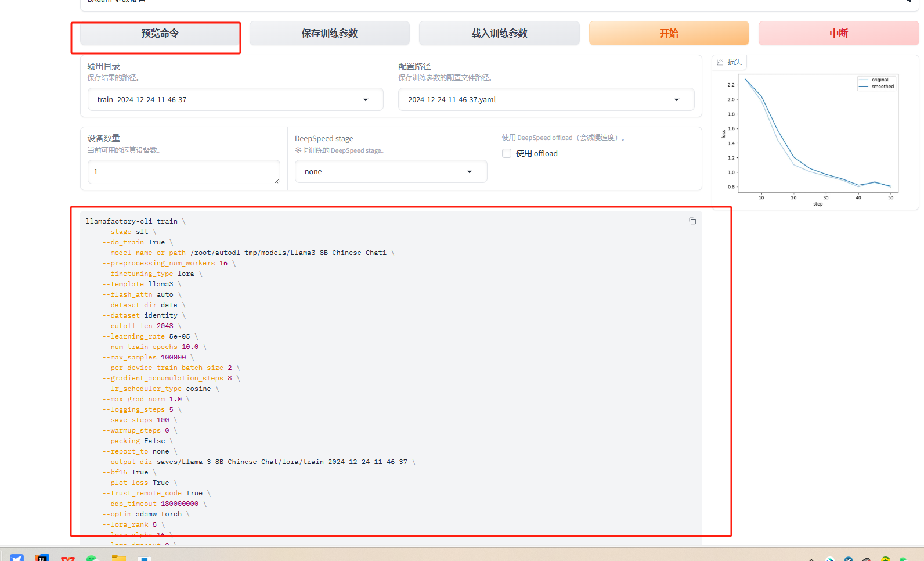This screenshot has width=924, height=561.
Task: Start training with the 开始 button
Action: click(669, 34)
